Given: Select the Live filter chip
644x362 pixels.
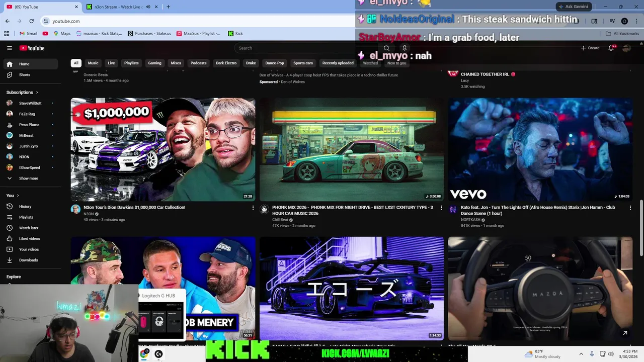Looking at the screenshot, I should pos(111,63).
